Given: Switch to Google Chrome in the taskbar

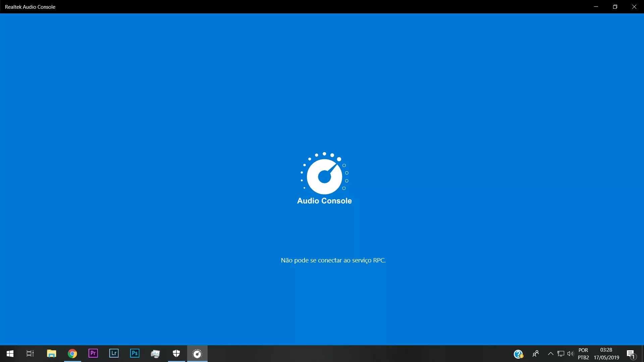Looking at the screenshot, I should (72, 354).
